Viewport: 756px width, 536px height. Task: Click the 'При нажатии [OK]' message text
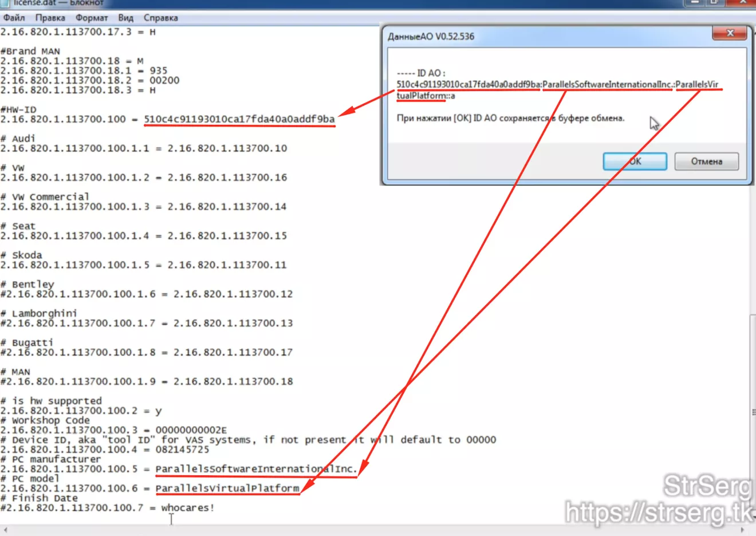(510, 119)
